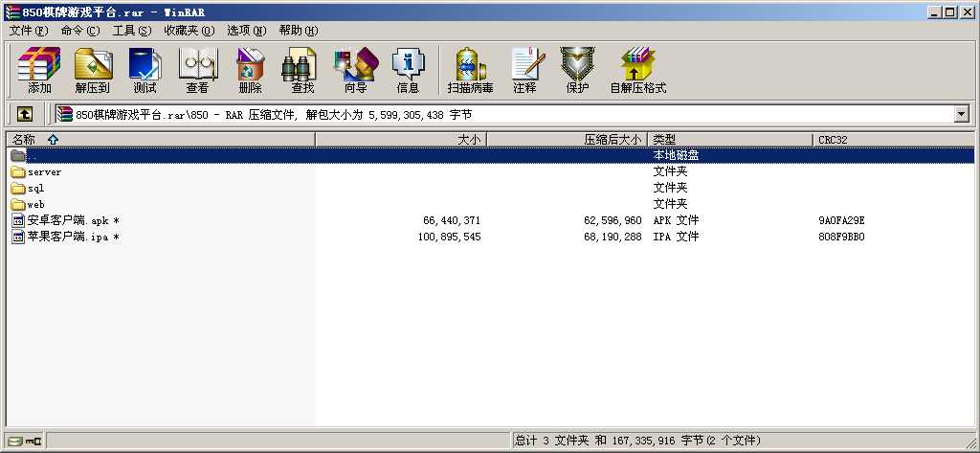Click the drive icon in status bar
Screen dimensions: 980x453
tap(15, 441)
